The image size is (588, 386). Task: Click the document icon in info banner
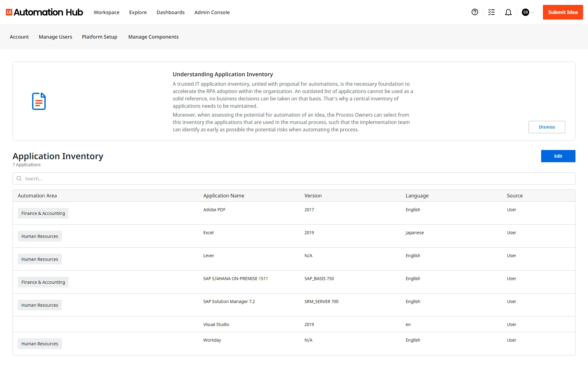(x=39, y=101)
